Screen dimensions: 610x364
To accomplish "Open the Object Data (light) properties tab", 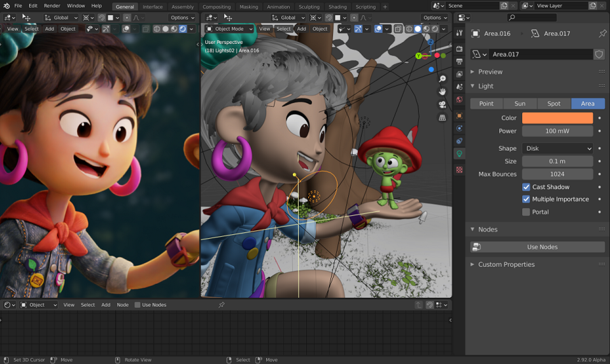I will [x=460, y=153].
